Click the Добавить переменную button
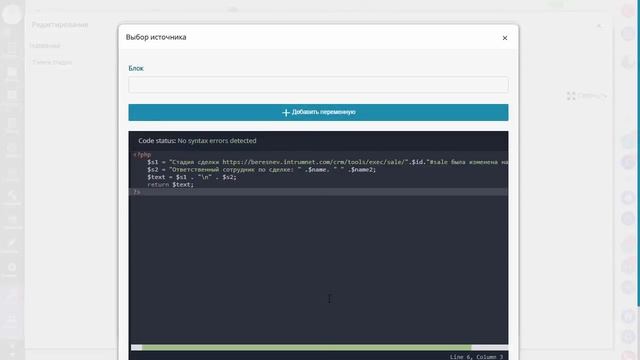This screenshot has width=640, height=360. [x=318, y=112]
